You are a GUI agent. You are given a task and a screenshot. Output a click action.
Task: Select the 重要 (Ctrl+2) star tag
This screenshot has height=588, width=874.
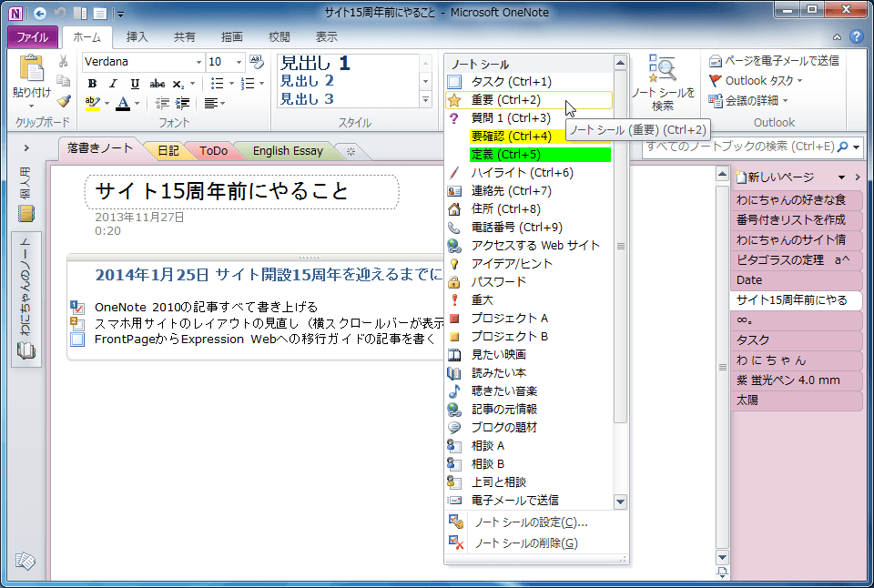(528, 100)
